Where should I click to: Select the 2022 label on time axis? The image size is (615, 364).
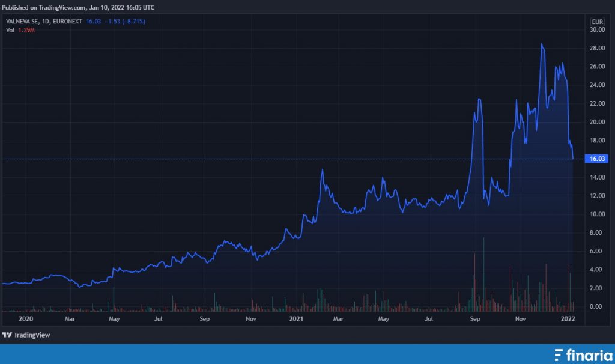click(568, 319)
